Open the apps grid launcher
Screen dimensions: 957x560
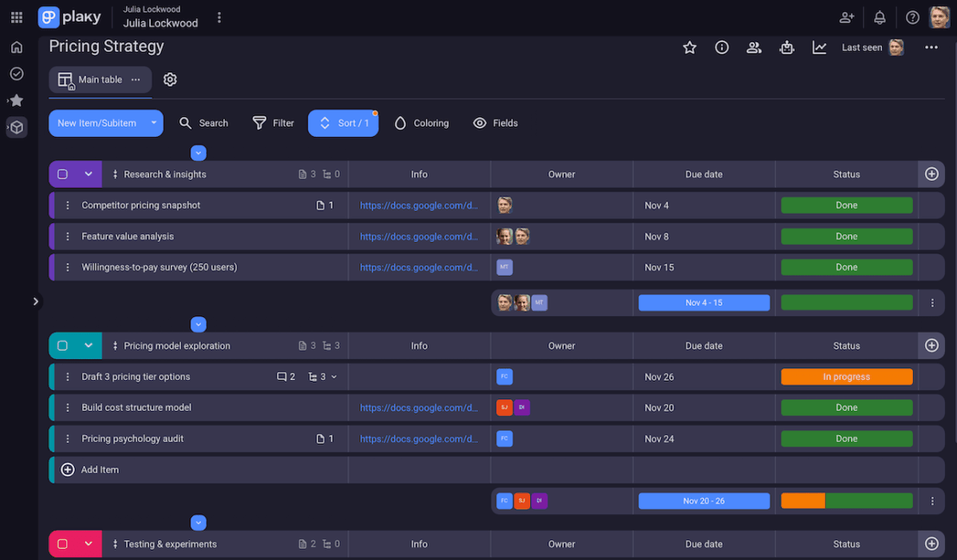pos(16,17)
